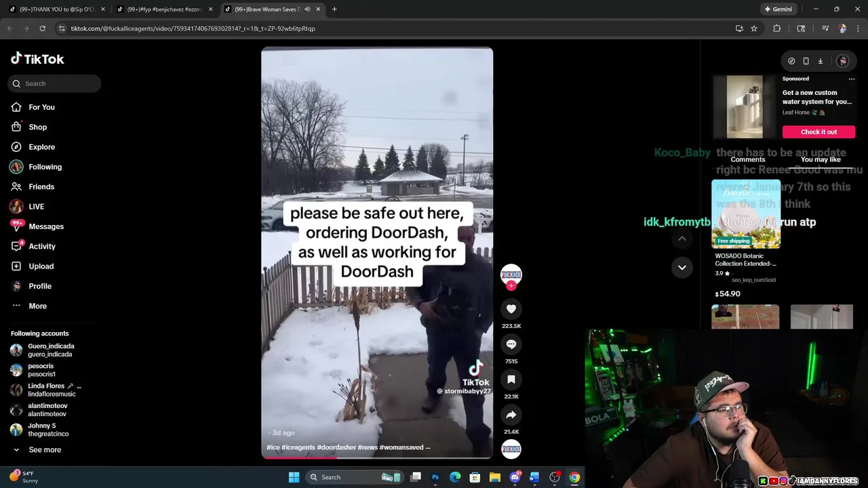Click the TikTok search field
This screenshot has width=868, height=488.
click(54, 83)
